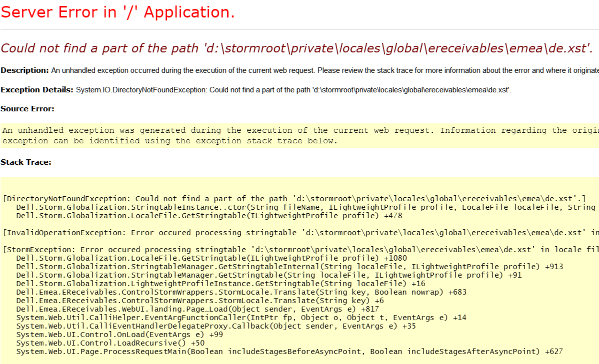Click the 'LocaleFile.GetStringtable' +1080 line
599x364 pixels.
click(211, 258)
